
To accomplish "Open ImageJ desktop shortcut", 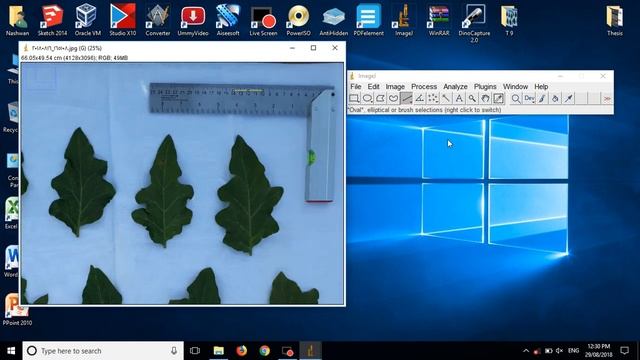I will pos(404,20).
